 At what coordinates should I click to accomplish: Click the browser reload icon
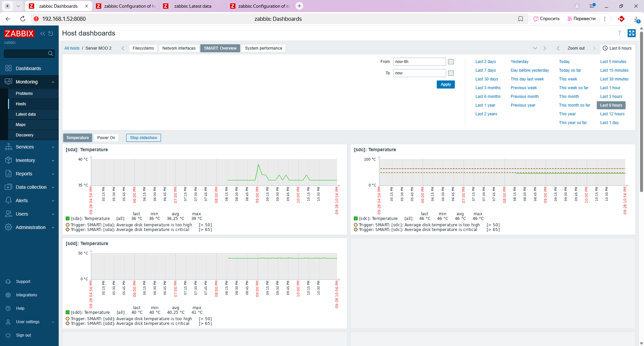click(x=23, y=19)
